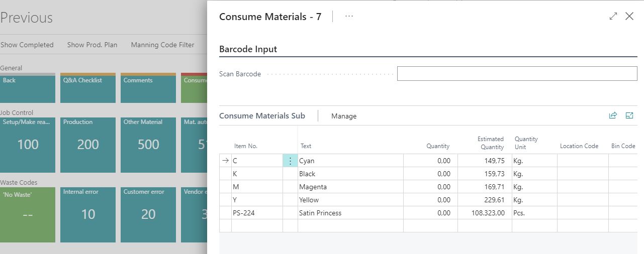Click the Location Code column header

click(x=579, y=146)
